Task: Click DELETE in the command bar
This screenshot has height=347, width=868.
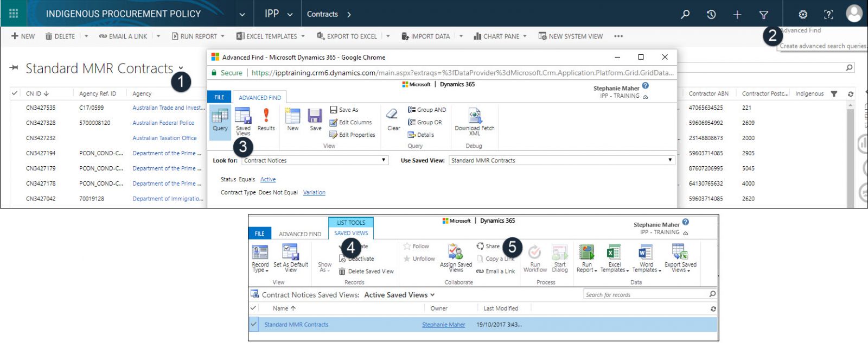Action: click(60, 36)
